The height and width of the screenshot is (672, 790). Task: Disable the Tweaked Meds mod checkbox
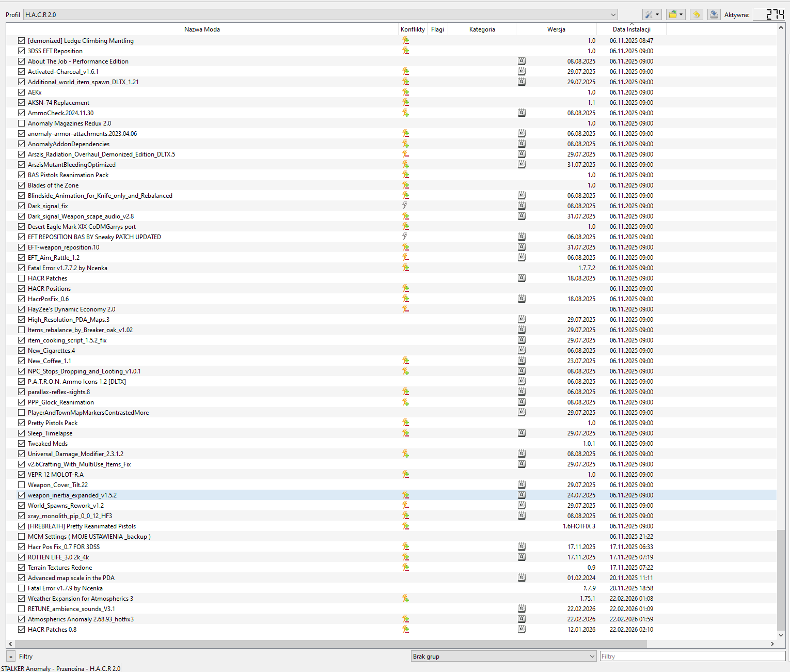pyautogui.click(x=21, y=444)
